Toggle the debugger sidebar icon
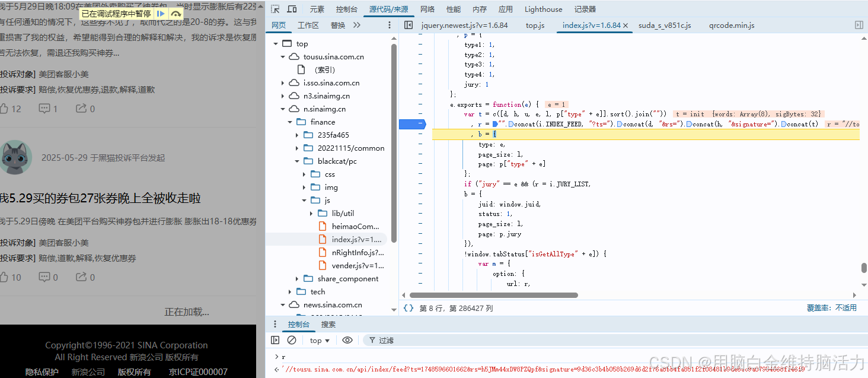Screen dimensions: 868x378 pos(859,25)
